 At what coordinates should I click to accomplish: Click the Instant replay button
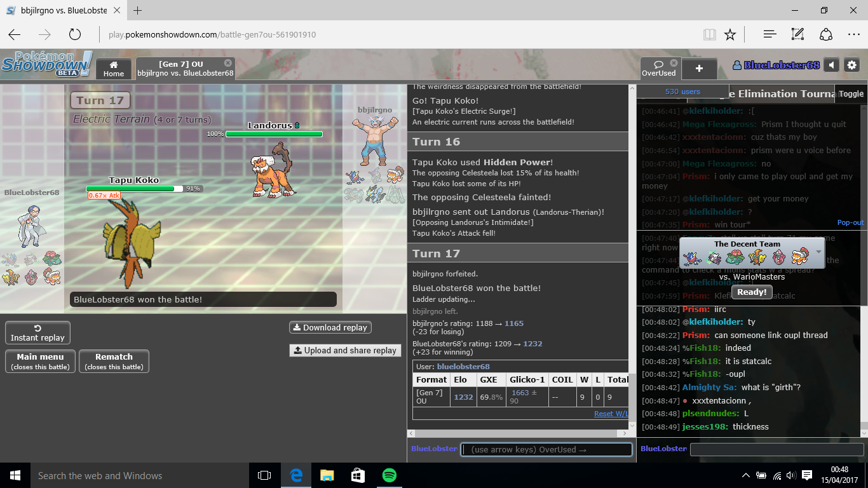(x=37, y=333)
